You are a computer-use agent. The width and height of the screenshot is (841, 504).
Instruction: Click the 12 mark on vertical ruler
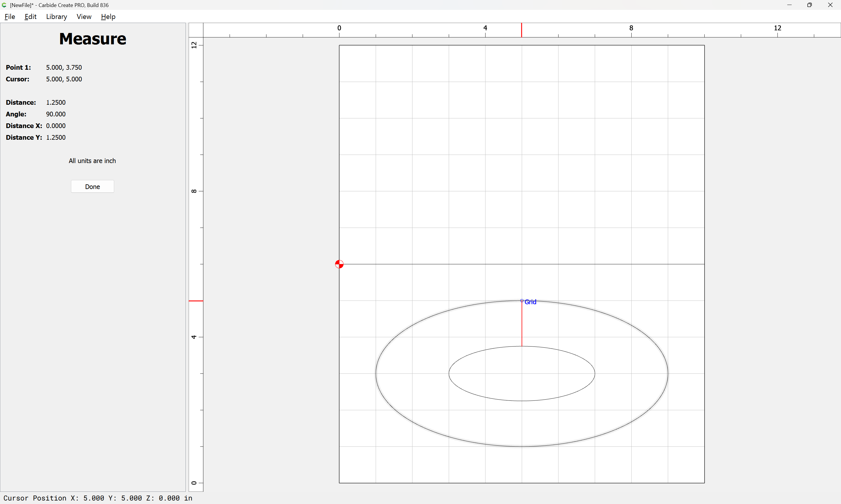194,45
